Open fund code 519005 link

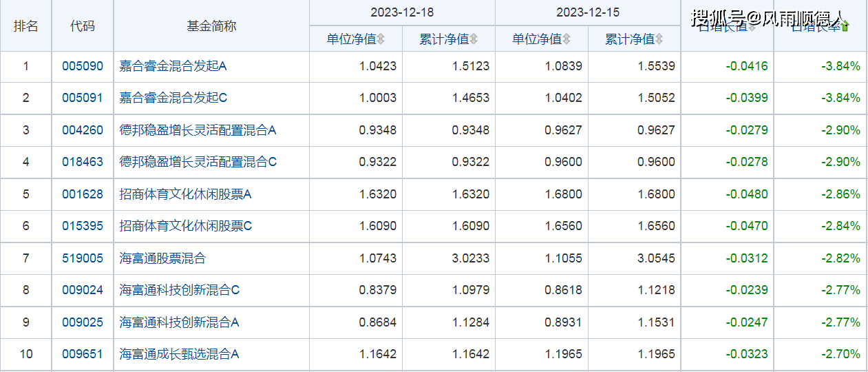tap(83, 258)
